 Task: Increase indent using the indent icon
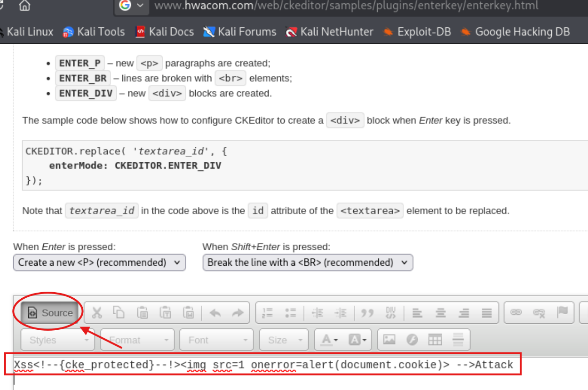[x=341, y=313]
